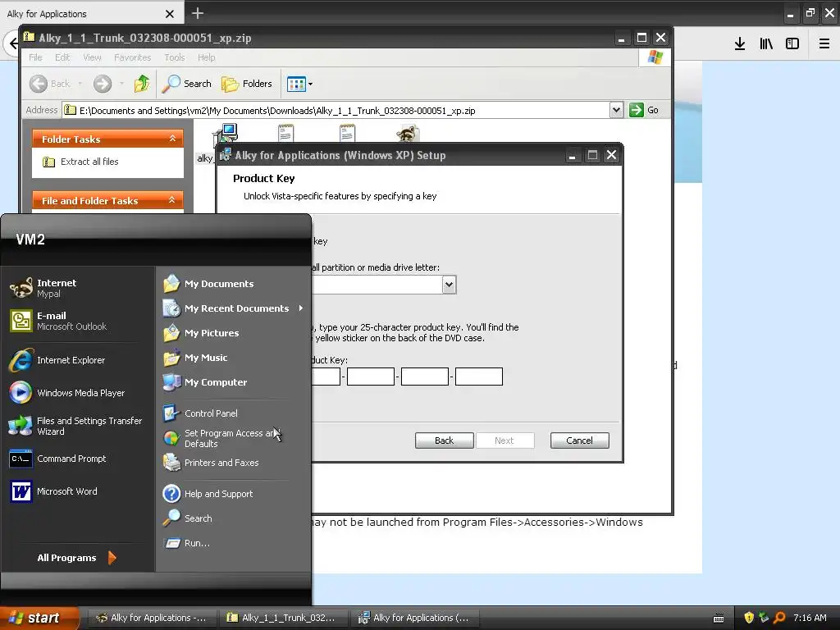Launch Microsoft Word from Start menu
Image resolution: width=840 pixels, height=630 pixels.
click(x=53, y=491)
